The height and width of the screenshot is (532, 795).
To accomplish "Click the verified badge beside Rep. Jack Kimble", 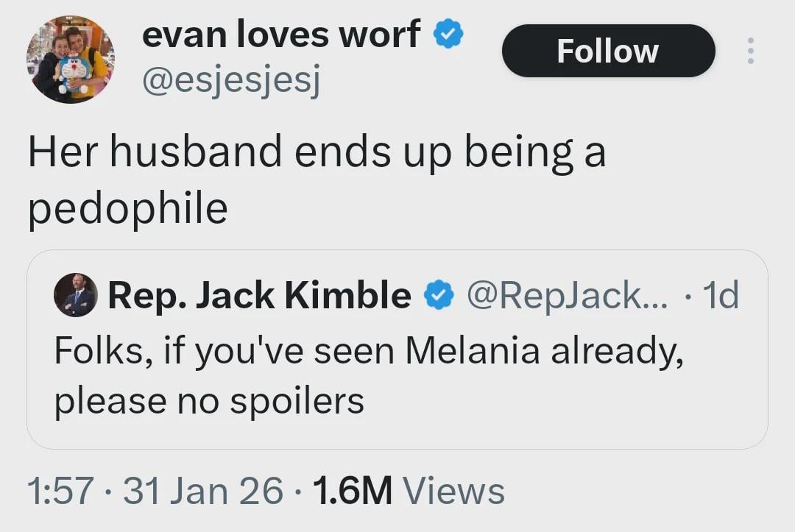I will click(x=437, y=296).
